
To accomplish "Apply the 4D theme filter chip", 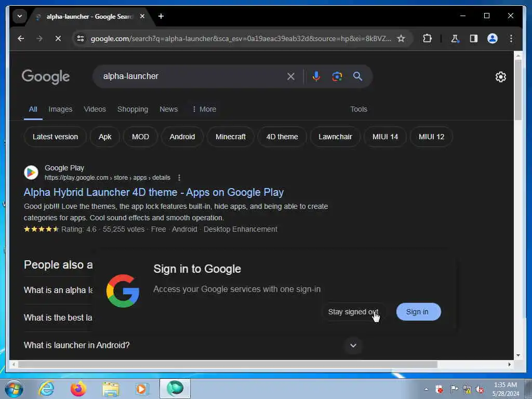I will 282,137.
